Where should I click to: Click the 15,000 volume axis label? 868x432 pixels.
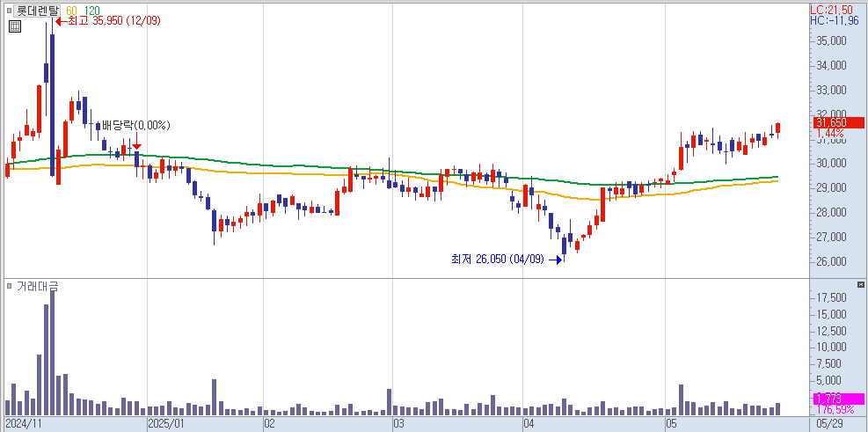point(831,315)
